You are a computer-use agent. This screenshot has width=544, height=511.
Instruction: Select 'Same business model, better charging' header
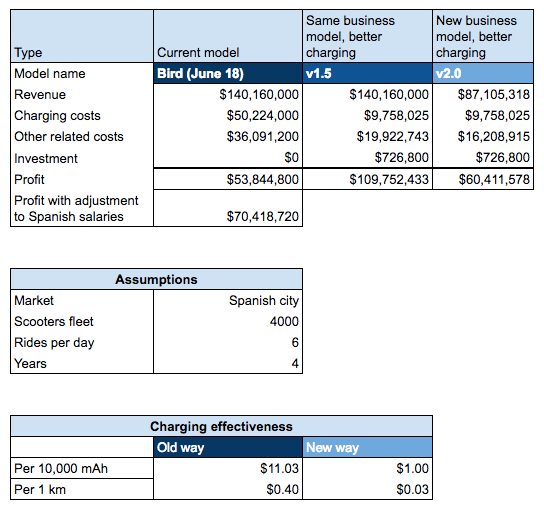367,36
